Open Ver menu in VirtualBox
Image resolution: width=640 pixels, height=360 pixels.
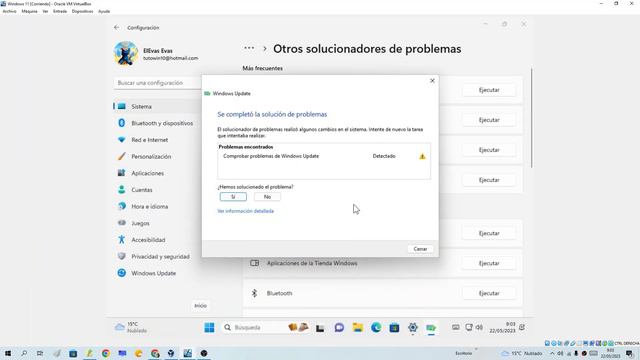[45, 11]
